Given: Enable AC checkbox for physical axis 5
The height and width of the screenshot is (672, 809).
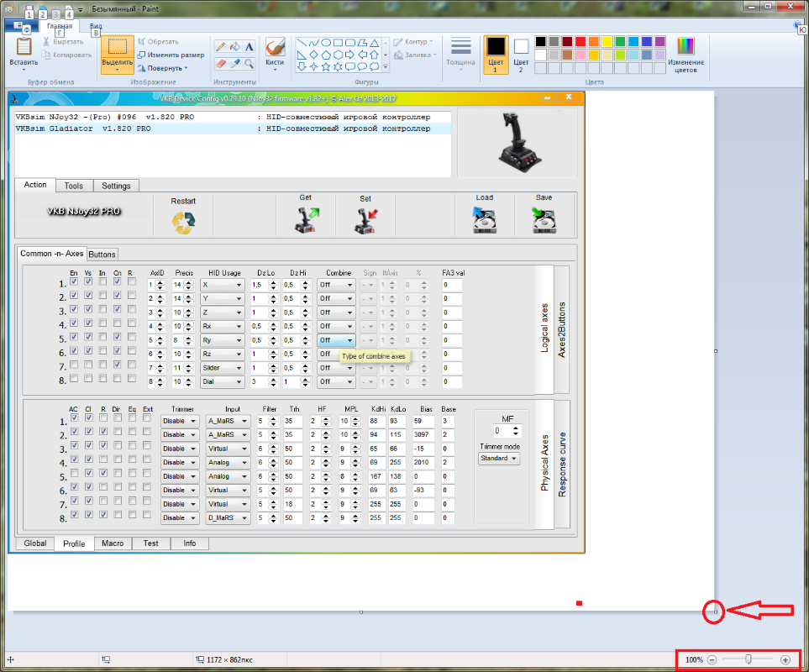Looking at the screenshot, I should point(74,473).
